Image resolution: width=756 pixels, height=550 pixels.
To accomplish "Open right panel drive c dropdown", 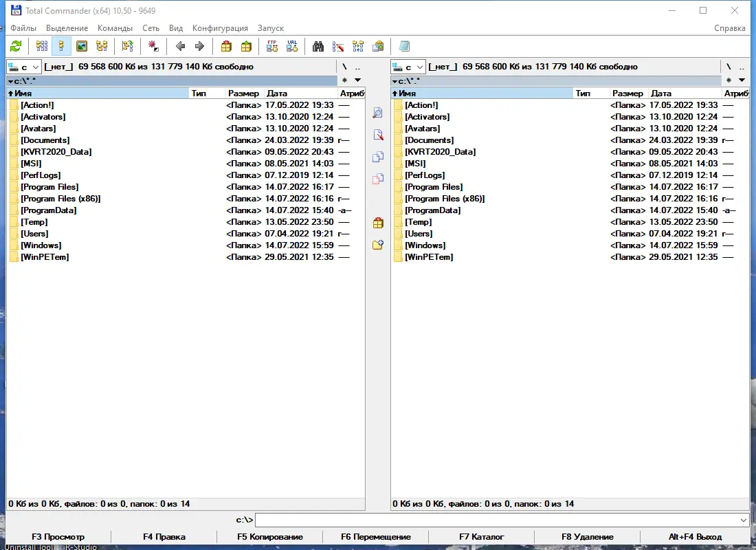I will click(x=408, y=67).
